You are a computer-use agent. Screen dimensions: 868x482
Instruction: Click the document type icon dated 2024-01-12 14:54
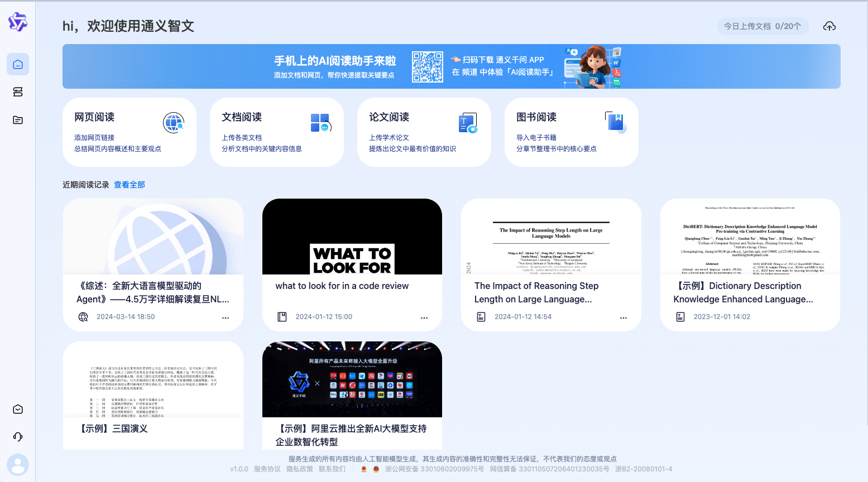[481, 317]
